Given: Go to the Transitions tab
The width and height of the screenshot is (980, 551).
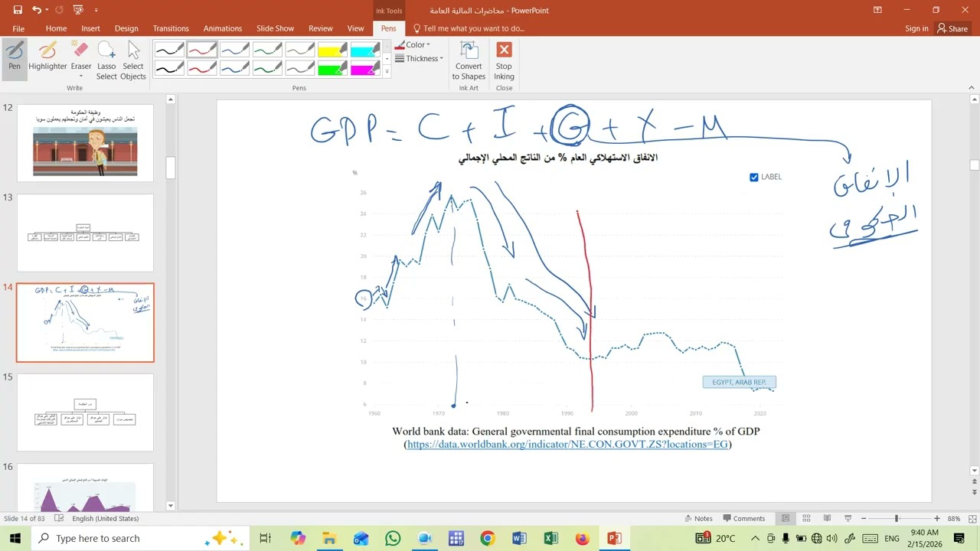Looking at the screenshot, I should [x=171, y=28].
